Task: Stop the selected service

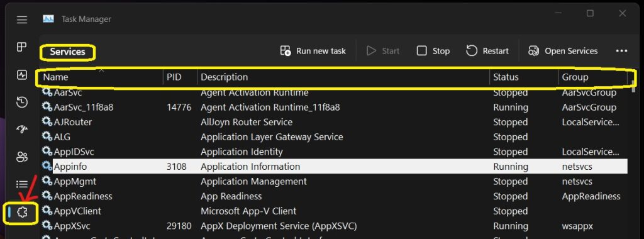Action: click(x=433, y=51)
